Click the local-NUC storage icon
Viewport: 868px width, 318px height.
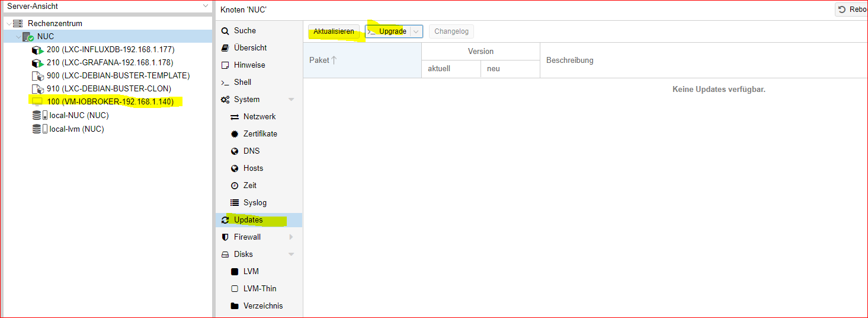(40, 116)
